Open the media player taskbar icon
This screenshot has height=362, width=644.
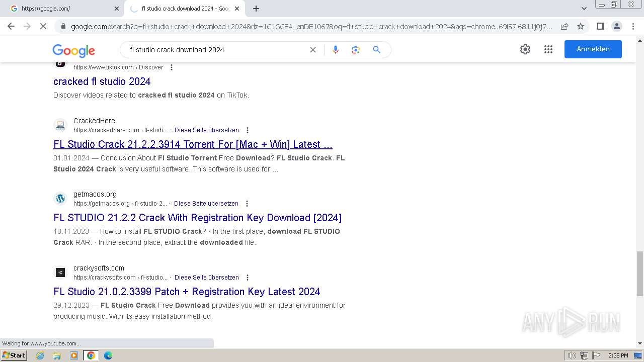tap(74, 355)
